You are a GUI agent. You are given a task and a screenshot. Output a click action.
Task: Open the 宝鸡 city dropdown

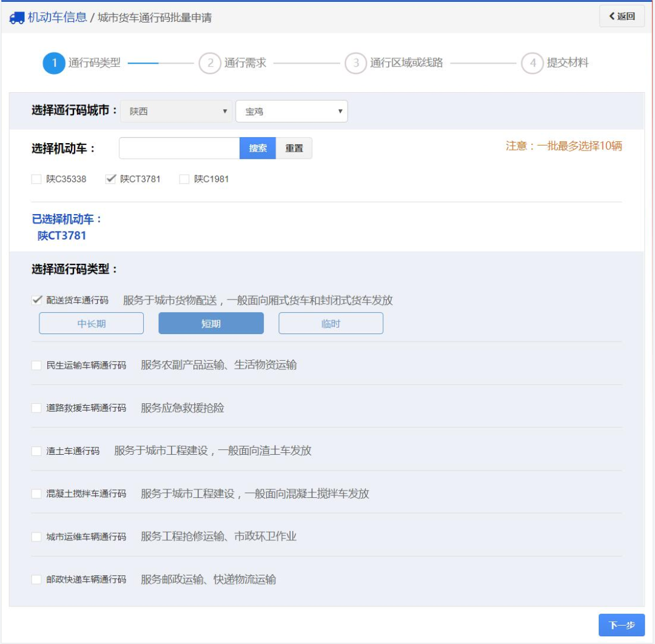[292, 112]
